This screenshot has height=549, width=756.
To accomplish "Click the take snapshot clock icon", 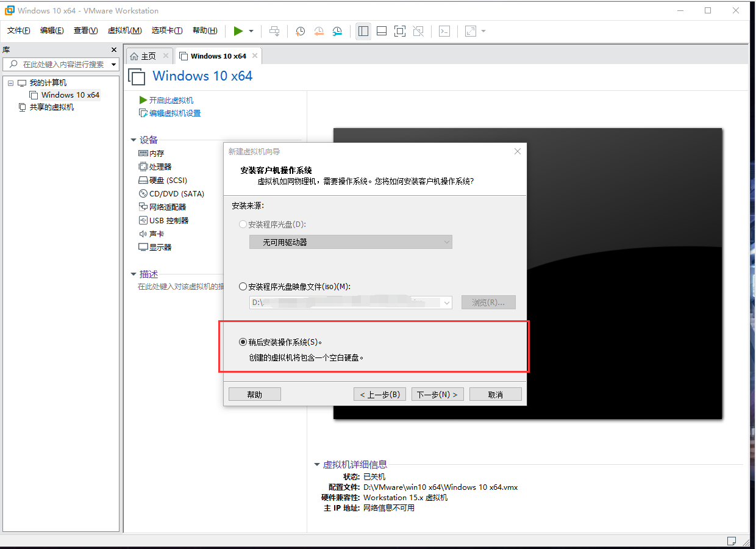I will coord(300,31).
